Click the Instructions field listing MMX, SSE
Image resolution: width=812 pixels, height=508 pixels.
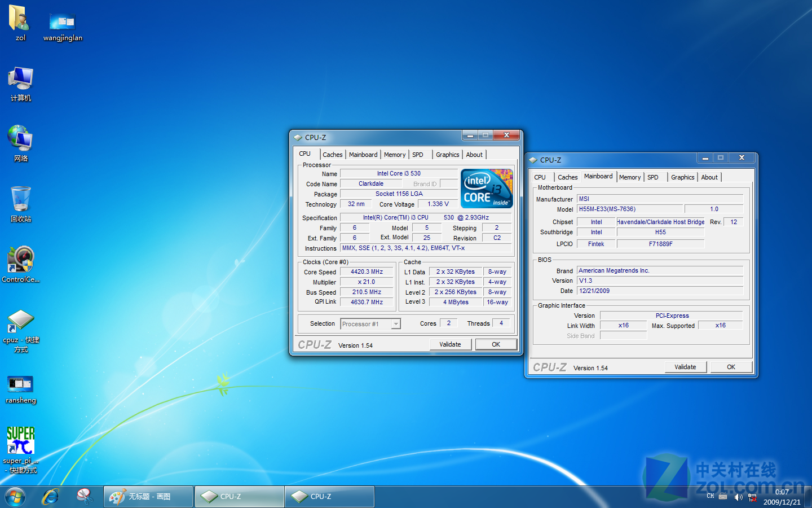pyautogui.click(x=426, y=248)
